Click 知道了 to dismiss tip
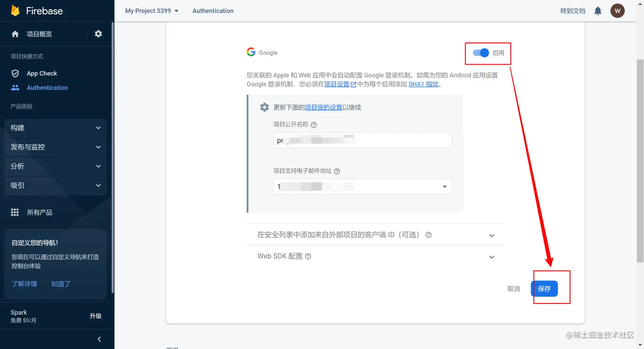Viewport: 644px width, 349px height. click(x=61, y=284)
